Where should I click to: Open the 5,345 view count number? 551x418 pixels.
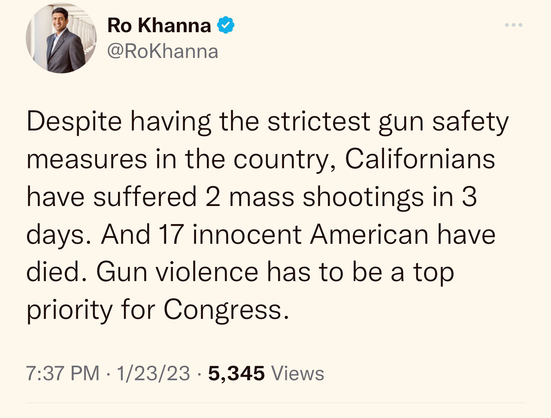(x=236, y=373)
